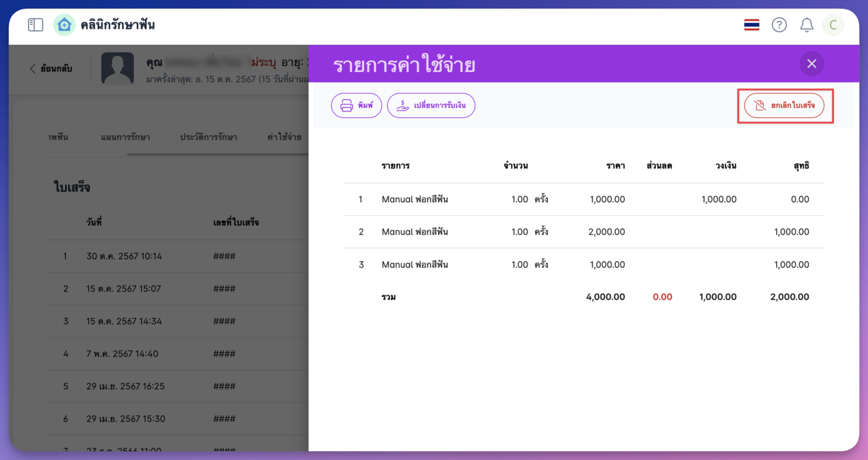Viewport: 868px width, 460px height.
Task: Click item 1 Manual ฟอกสีฟัน
Action: tap(415, 200)
